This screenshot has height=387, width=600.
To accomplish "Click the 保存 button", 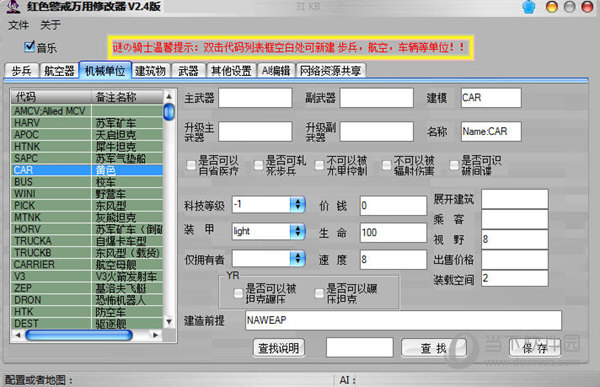I will point(535,348).
